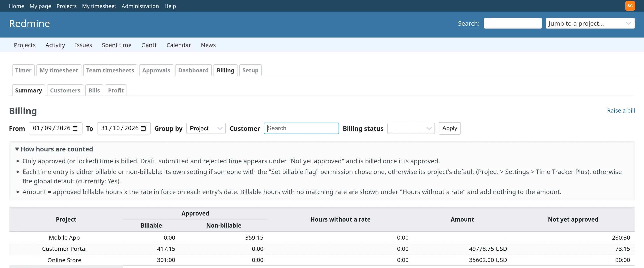Open the Spent time navigation link
Viewport: 644px width, 268px height.
click(117, 45)
